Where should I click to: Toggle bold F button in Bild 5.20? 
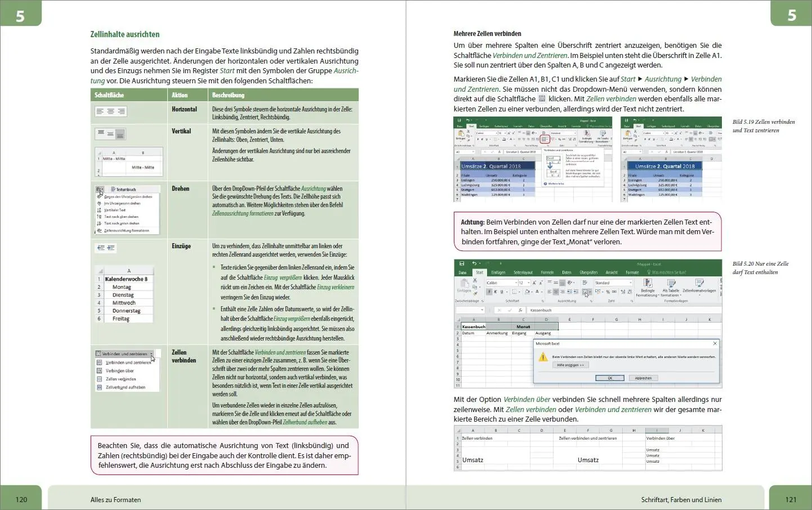(x=489, y=292)
